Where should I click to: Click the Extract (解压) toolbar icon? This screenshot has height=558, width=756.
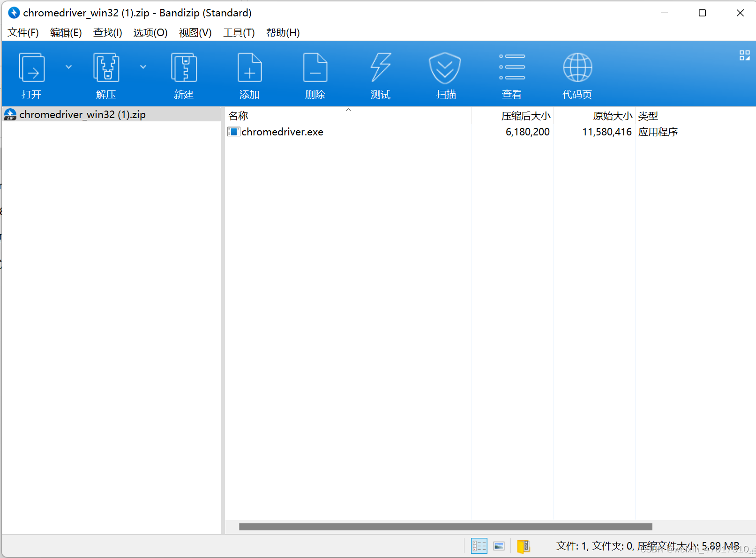(106, 68)
